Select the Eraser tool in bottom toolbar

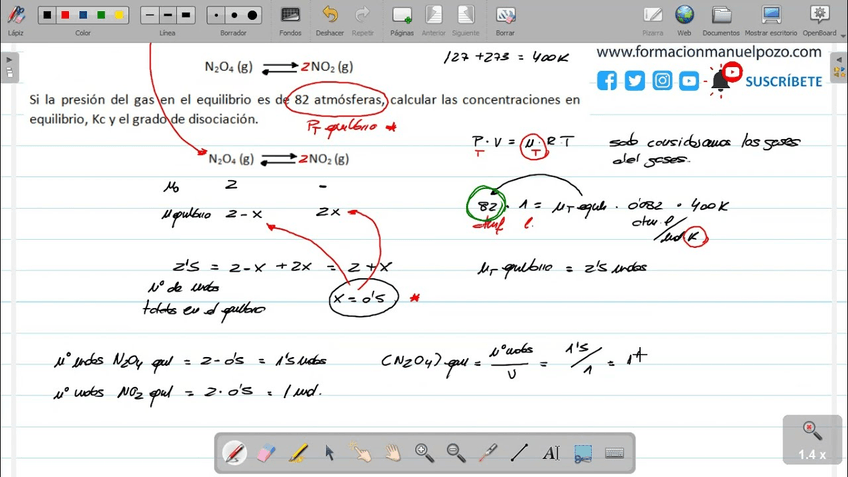(x=265, y=453)
